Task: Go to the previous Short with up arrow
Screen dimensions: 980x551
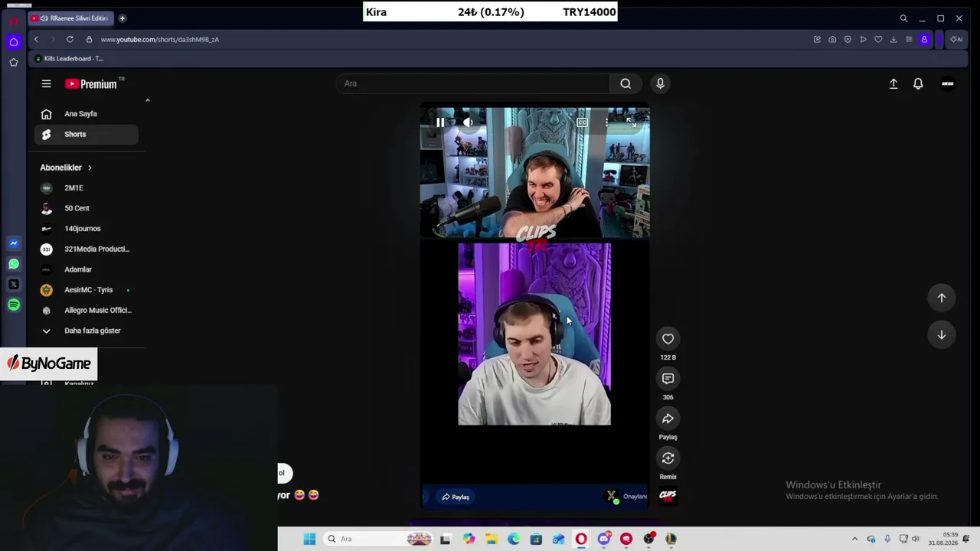Action: (942, 298)
